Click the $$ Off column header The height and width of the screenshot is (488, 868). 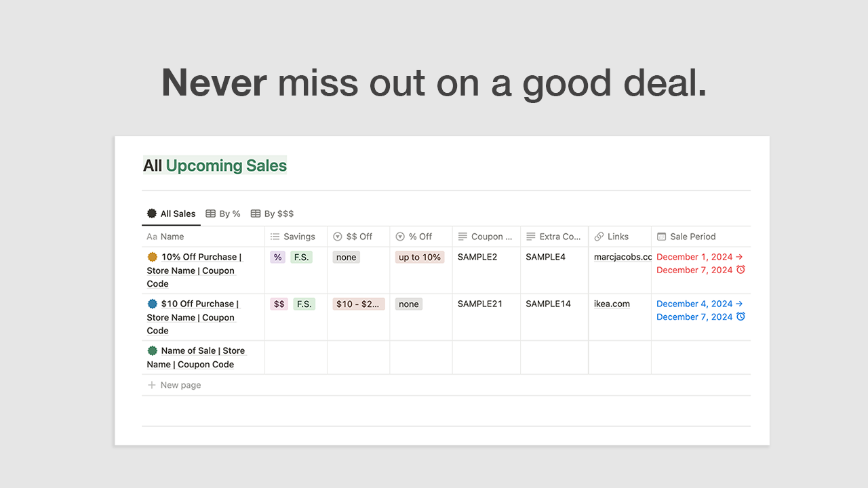click(358, 237)
